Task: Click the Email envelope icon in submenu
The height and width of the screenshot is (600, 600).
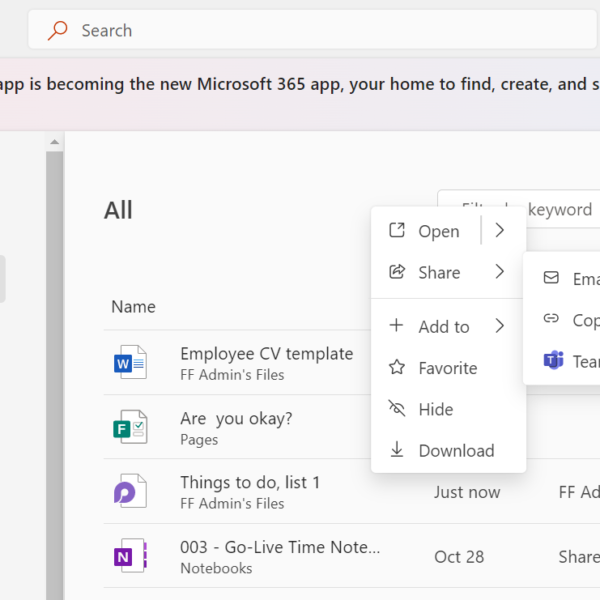Action: click(x=551, y=279)
